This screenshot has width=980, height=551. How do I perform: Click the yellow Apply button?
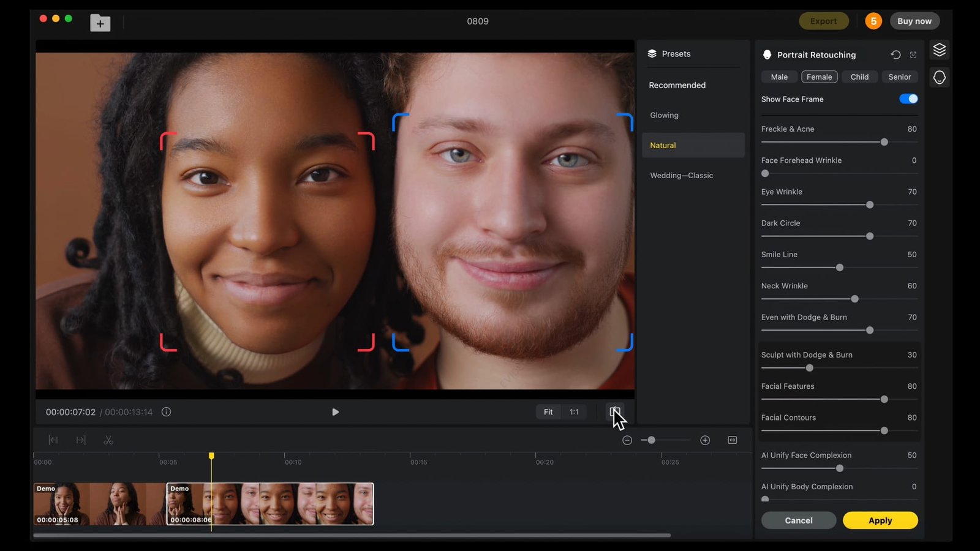[x=880, y=520]
